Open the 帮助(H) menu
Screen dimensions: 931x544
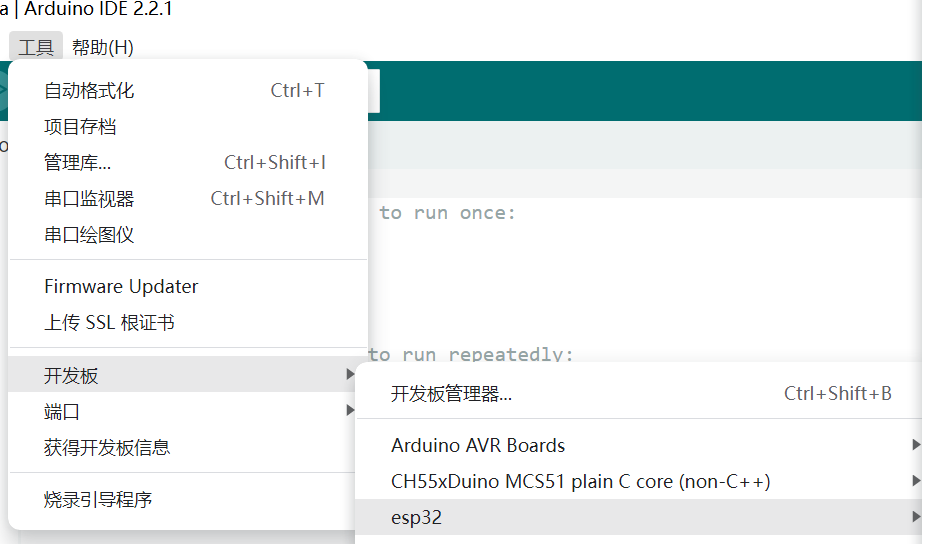103,47
